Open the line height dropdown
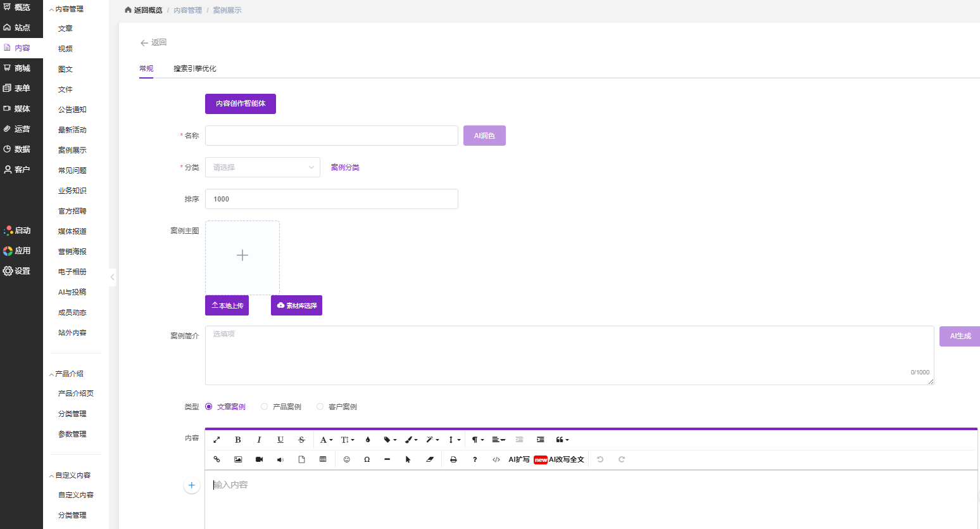Image resolution: width=980 pixels, height=529 pixels. (455, 440)
